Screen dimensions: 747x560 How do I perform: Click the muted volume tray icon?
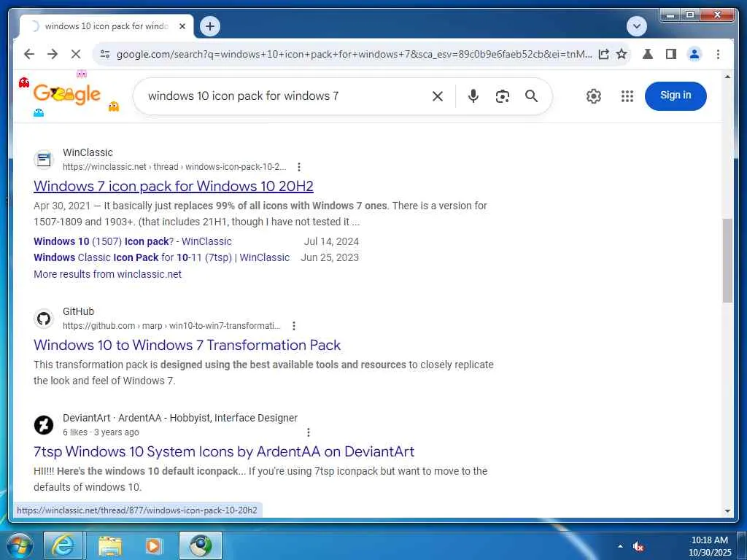pyautogui.click(x=638, y=546)
